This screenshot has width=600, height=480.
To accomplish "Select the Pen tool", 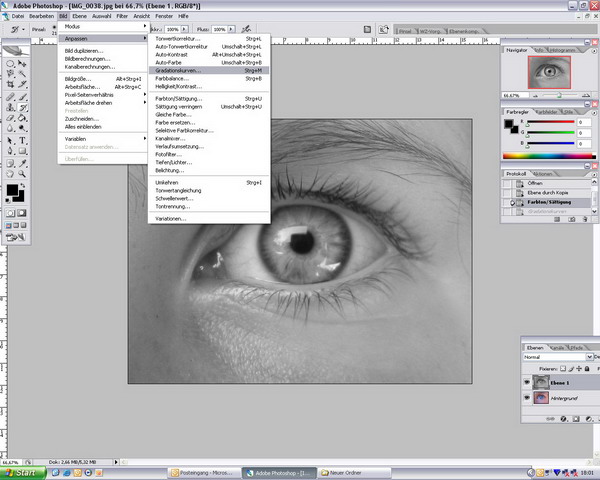I will (x=10, y=151).
